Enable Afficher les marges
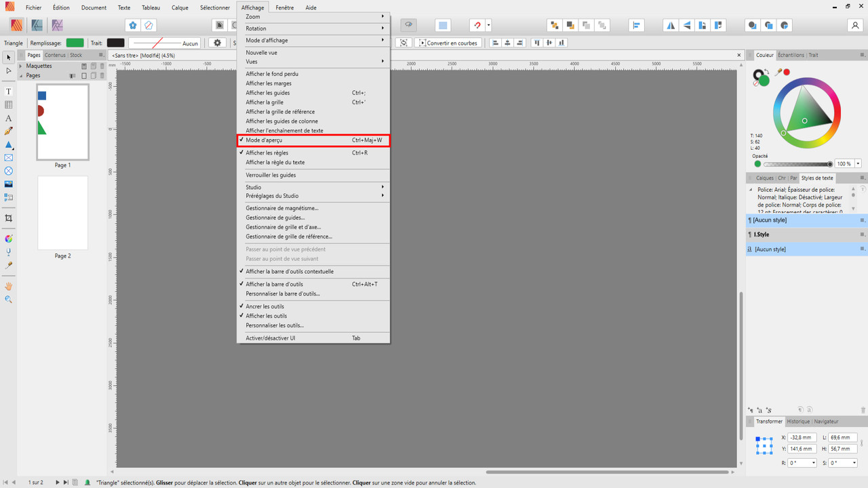 point(313,83)
